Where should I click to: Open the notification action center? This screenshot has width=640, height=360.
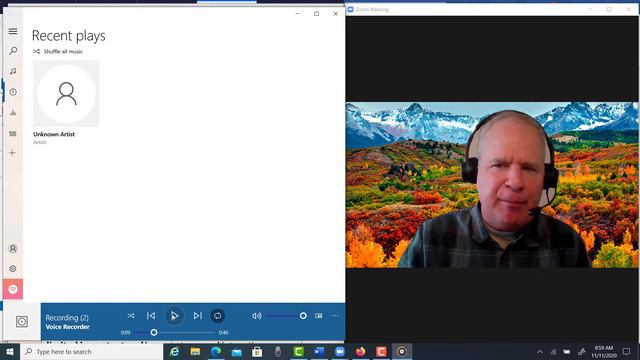[627, 351]
